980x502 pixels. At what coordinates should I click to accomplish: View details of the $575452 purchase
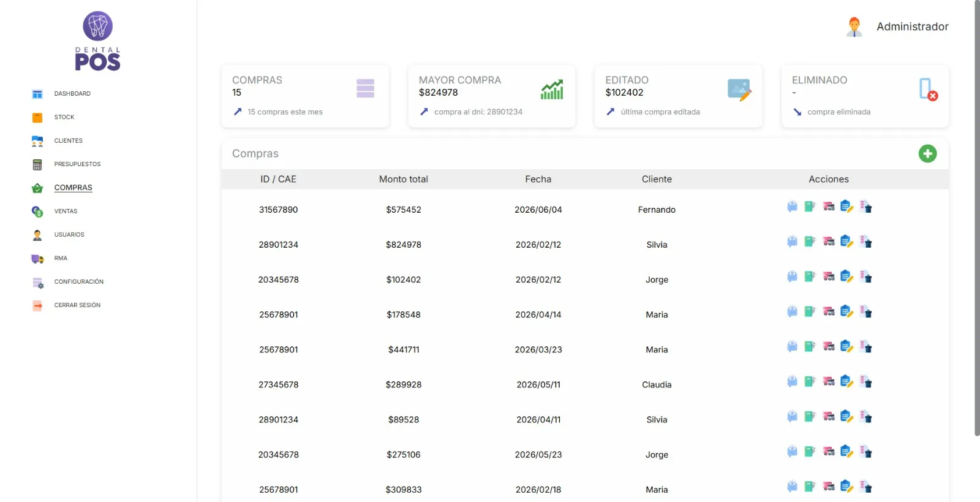tap(792, 207)
